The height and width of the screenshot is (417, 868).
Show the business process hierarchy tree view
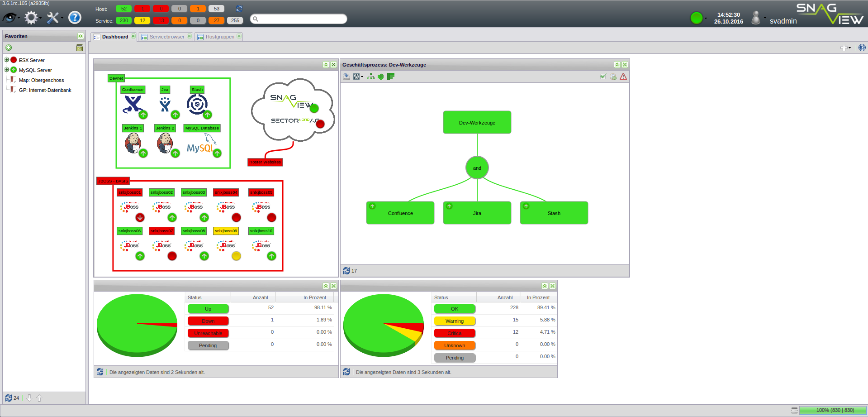pos(371,77)
